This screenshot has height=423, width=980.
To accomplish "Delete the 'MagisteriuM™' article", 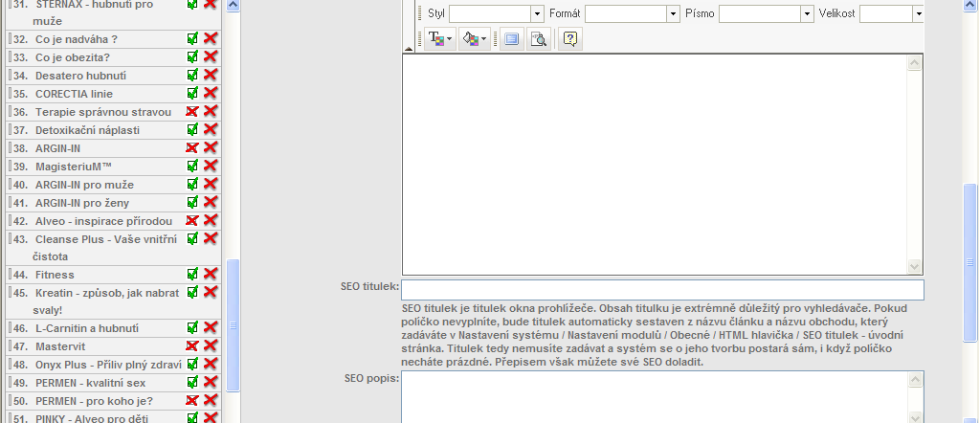I will (211, 166).
